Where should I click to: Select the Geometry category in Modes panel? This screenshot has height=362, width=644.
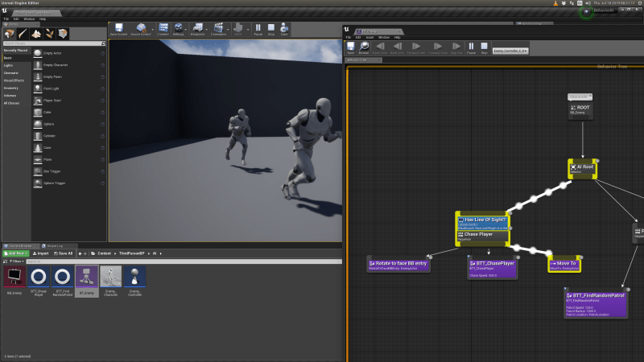point(11,88)
